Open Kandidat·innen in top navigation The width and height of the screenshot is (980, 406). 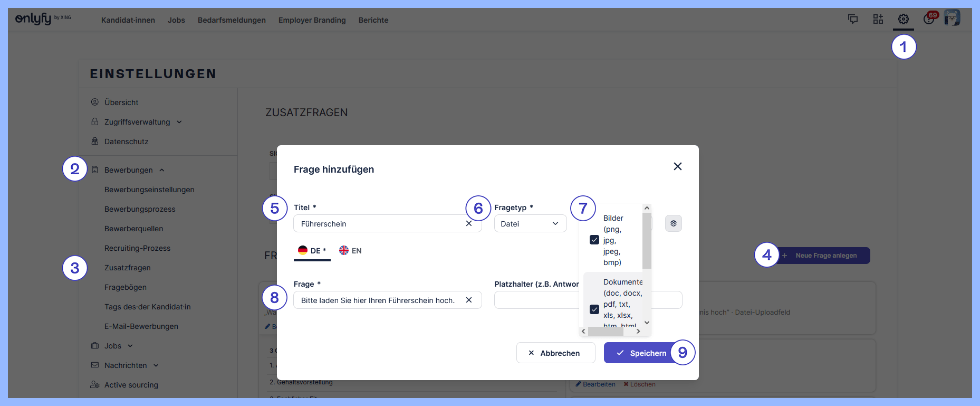128,20
